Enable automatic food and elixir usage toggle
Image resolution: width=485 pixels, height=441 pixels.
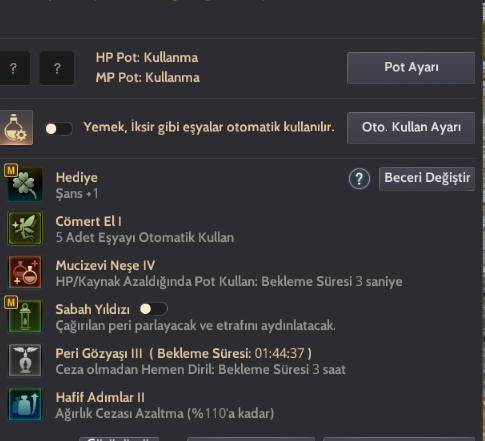click(x=59, y=129)
